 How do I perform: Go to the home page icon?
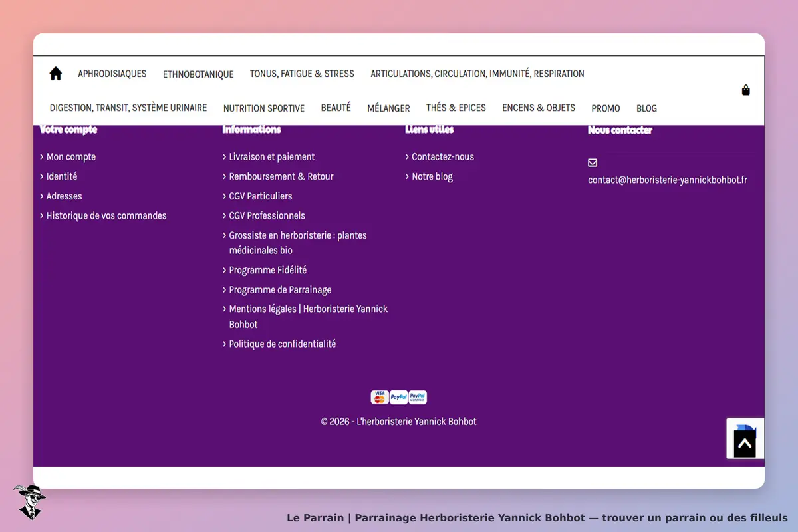click(56, 74)
